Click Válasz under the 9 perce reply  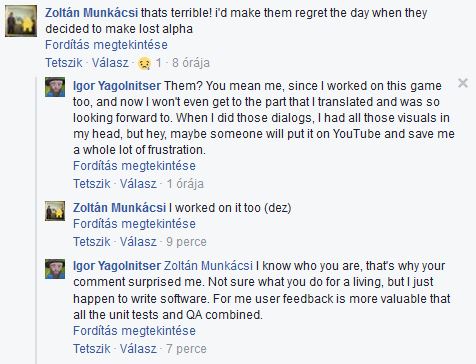click(x=138, y=242)
